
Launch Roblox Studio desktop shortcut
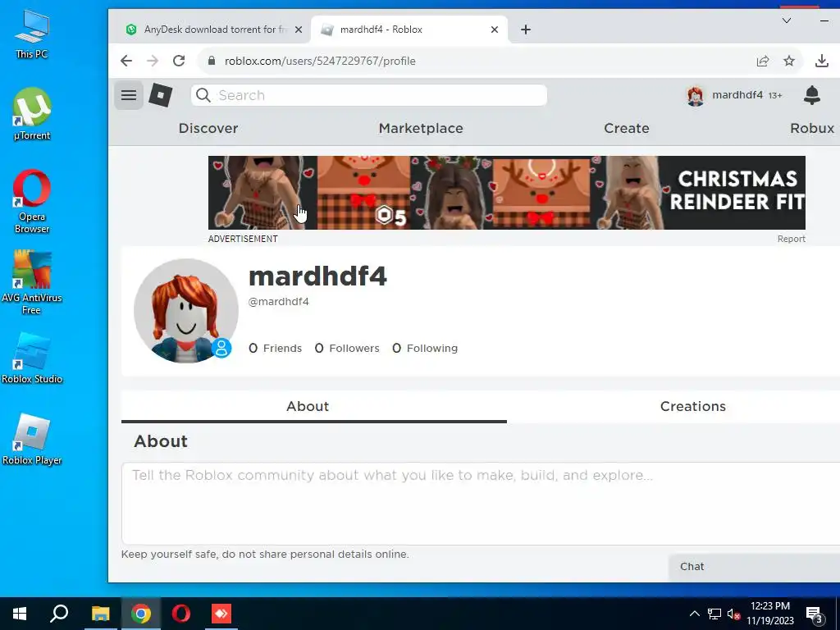pyautogui.click(x=32, y=358)
